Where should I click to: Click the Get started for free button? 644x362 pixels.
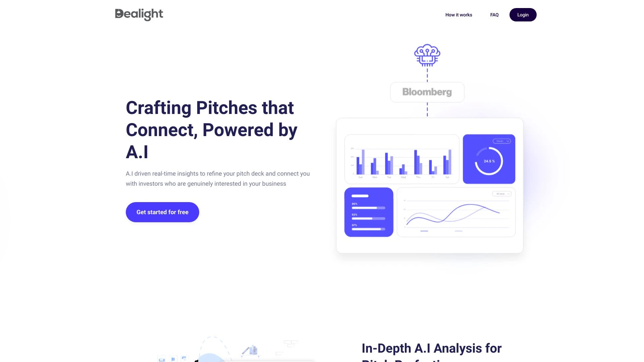coord(162,212)
